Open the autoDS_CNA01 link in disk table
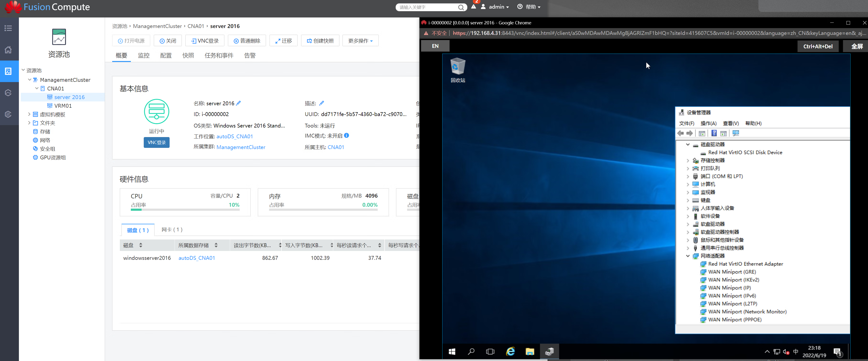Viewport: 868px width, 361px height. [x=196, y=258]
